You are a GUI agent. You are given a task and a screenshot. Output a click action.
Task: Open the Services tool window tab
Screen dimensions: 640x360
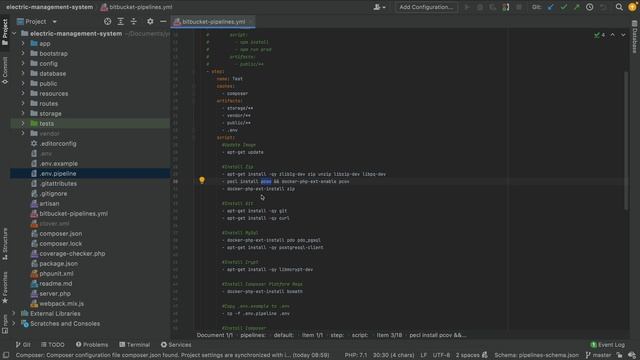tap(176, 344)
